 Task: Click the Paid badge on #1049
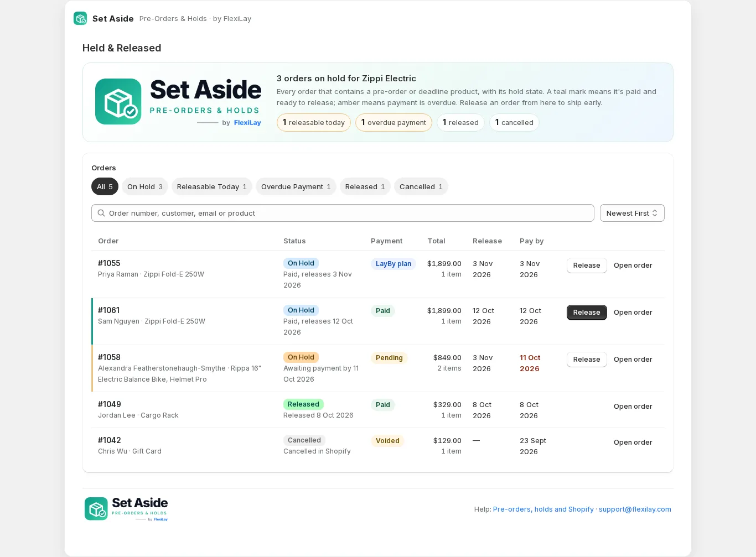(383, 405)
